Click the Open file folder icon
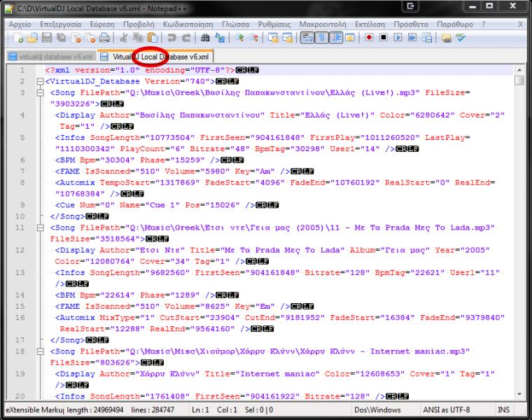 pos(32,38)
